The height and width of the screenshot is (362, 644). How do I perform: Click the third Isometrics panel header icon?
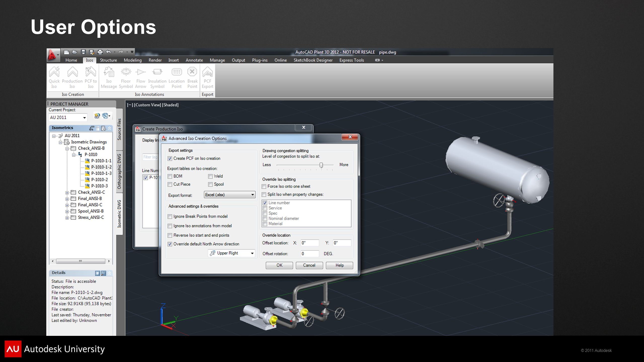point(104,128)
